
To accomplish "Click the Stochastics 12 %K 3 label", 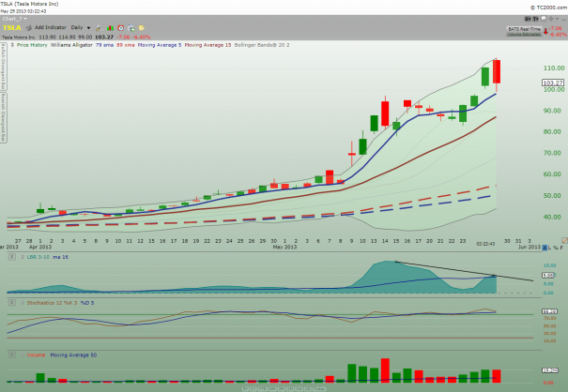I will point(52,303).
